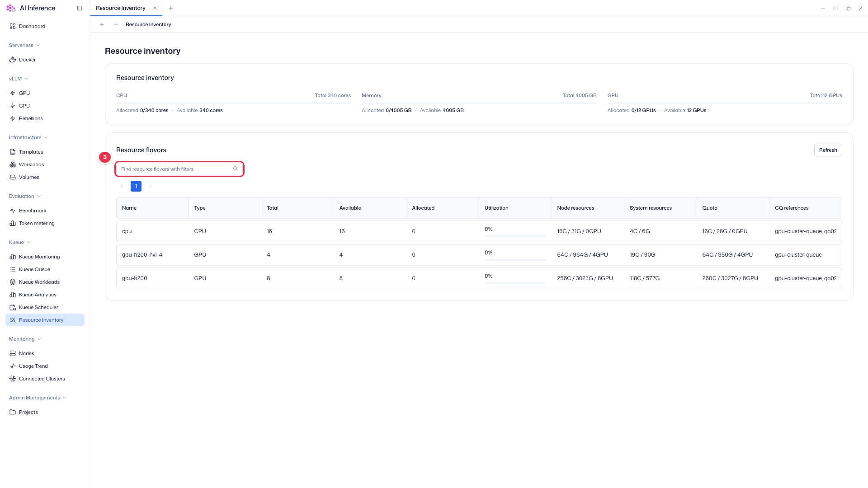Open the Kueue Scheduler calendar icon

pyautogui.click(x=13, y=307)
